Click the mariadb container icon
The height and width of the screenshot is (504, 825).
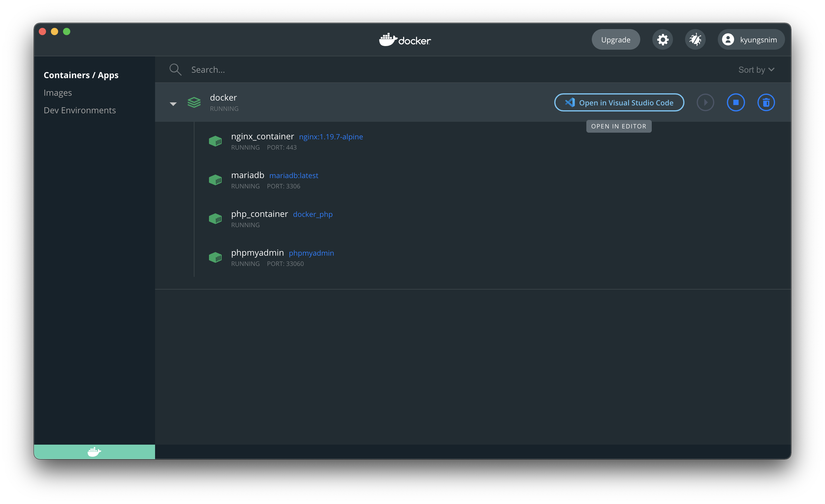pos(215,180)
